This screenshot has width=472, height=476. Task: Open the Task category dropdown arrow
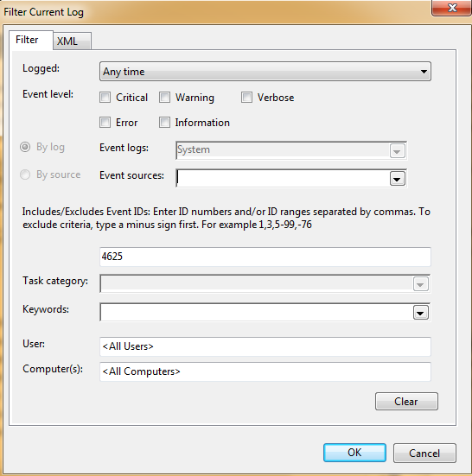tap(421, 284)
